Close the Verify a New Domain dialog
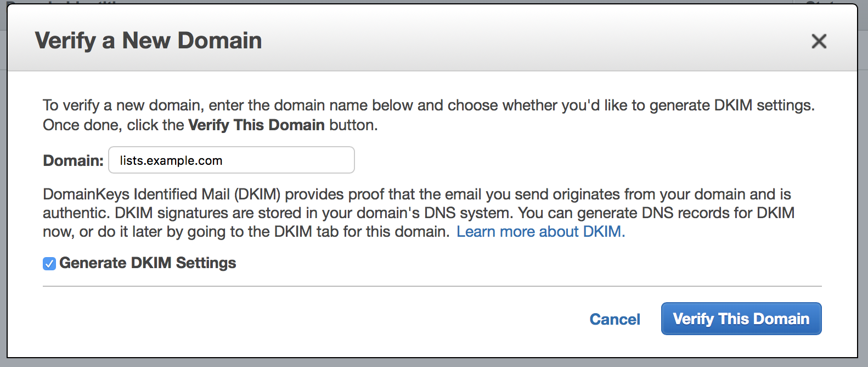Viewport: 868px width, 367px height. (819, 41)
